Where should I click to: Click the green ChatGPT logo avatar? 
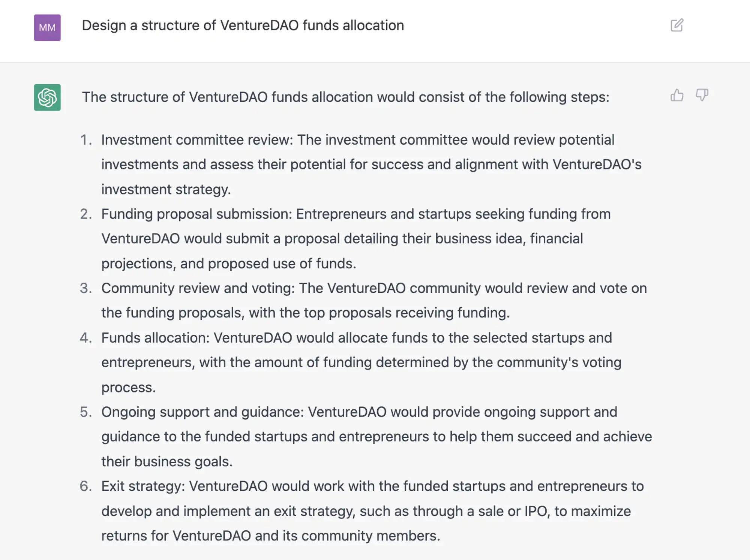point(47,97)
